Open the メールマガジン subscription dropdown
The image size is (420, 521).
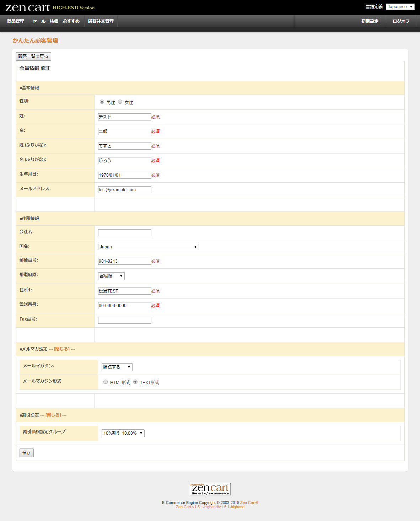pyautogui.click(x=117, y=367)
